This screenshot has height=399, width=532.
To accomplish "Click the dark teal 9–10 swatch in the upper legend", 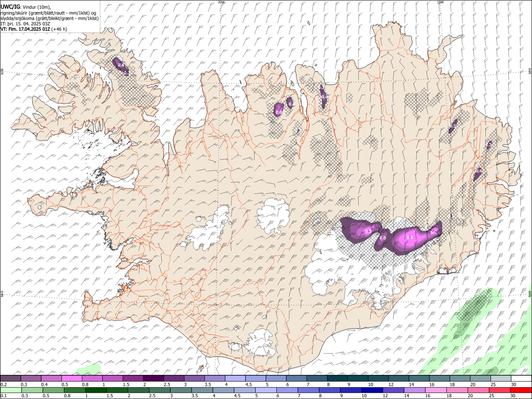I will point(357,379).
